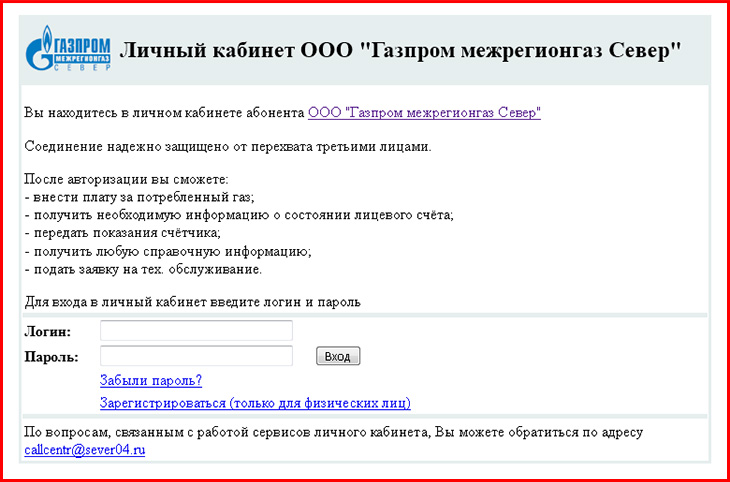This screenshot has height=482, width=730.
Task: Open Зарегистрироваться (только для физических лиц) link
Action: tap(255, 403)
